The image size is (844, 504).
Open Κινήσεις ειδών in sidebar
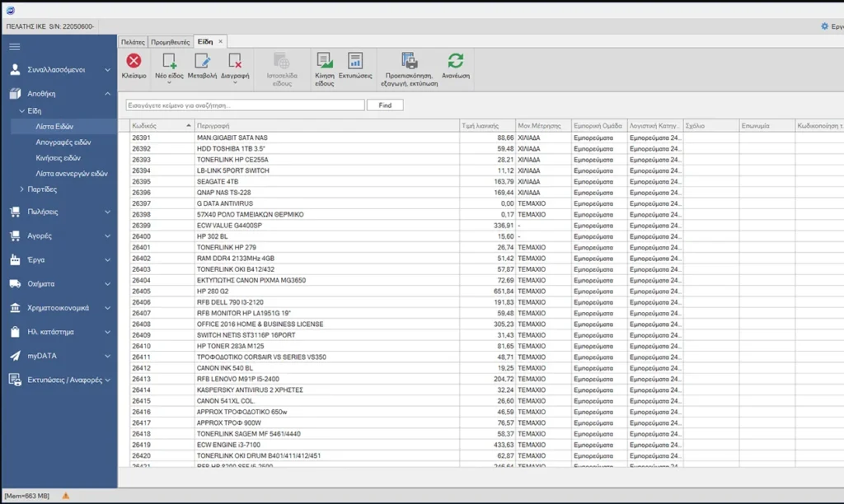[59, 158]
